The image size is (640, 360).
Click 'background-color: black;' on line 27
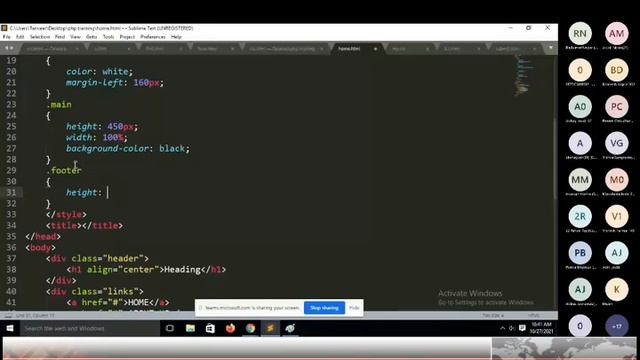click(128, 149)
